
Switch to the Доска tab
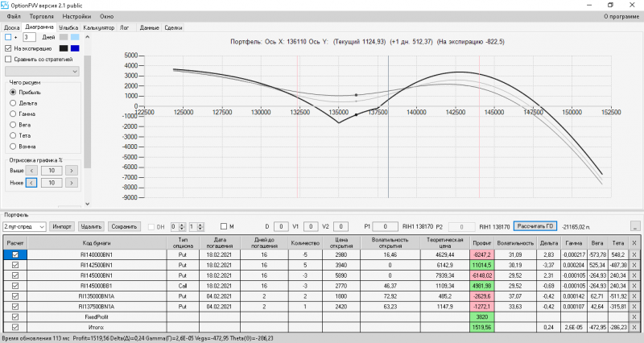coord(11,27)
